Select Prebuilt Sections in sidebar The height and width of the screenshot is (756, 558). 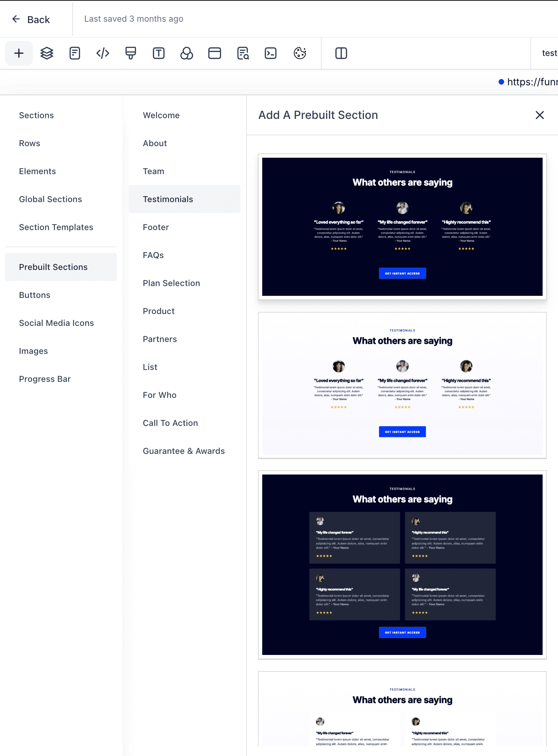61,267
